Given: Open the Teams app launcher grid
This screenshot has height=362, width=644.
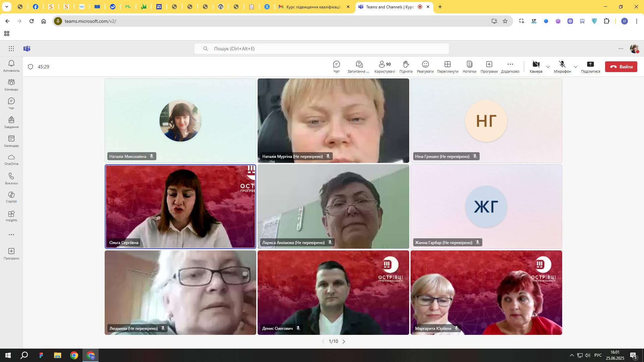Looking at the screenshot, I should click(11, 49).
